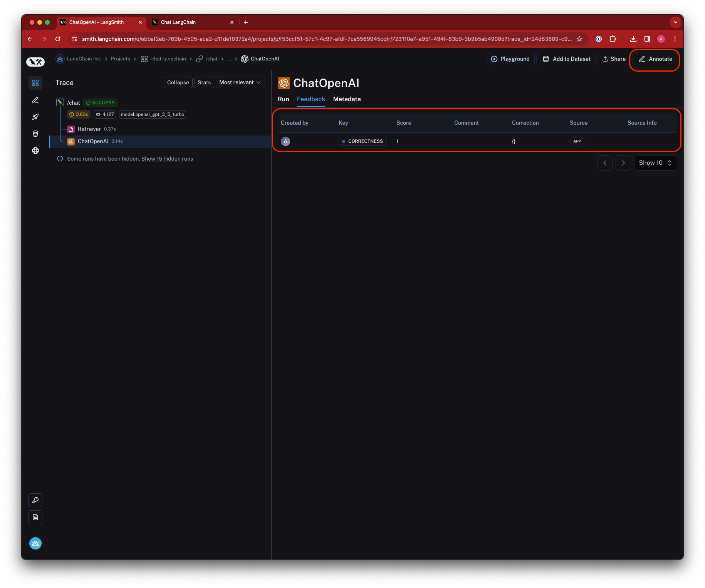Collapse the trace tree
Screen dimensions: 705x588
[178, 82]
